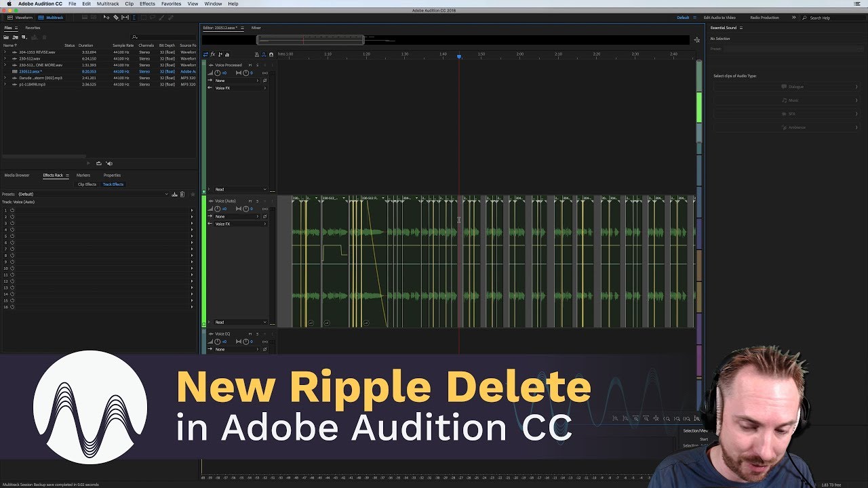Select the Slip tool
The height and width of the screenshot is (488, 868).
125,17
